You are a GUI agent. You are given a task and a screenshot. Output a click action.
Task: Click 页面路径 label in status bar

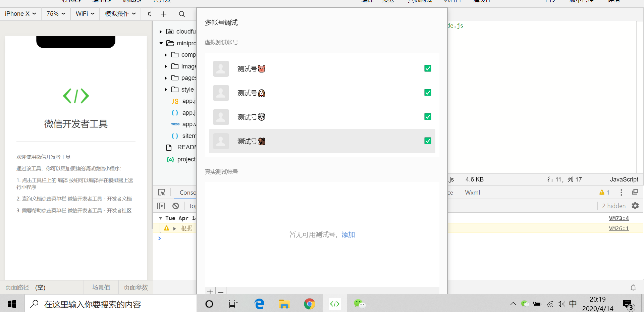pos(17,288)
